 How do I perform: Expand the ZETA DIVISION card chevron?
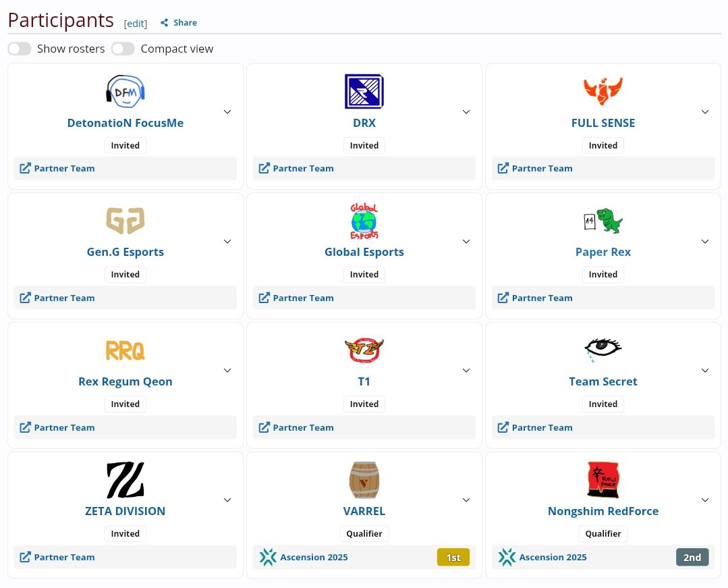pyautogui.click(x=227, y=500)
